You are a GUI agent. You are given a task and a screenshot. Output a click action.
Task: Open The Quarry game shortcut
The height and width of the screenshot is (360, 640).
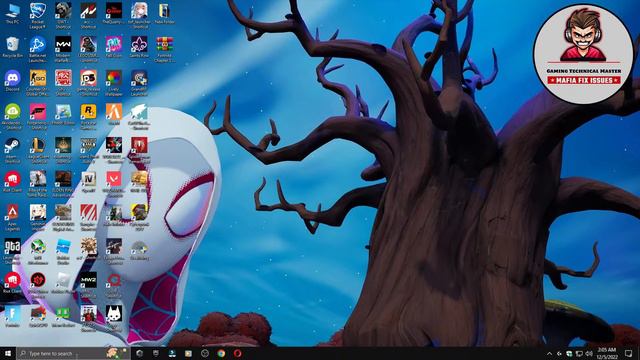coord(113,13)
